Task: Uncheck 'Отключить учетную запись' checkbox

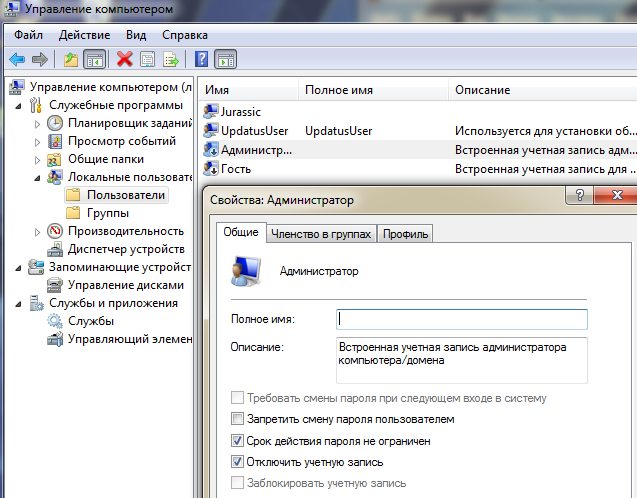Action: (x=237, y=462)
